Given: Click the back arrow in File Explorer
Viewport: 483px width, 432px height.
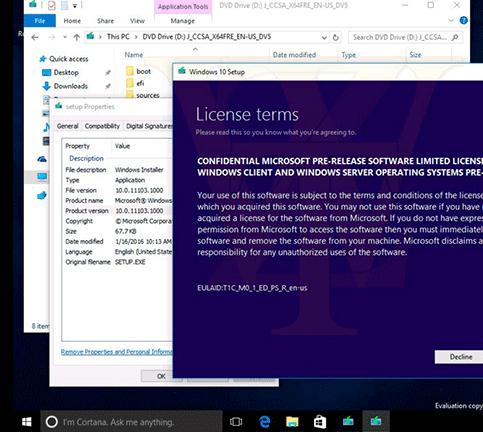Looking at the screenshot, I should pos(35,37).
